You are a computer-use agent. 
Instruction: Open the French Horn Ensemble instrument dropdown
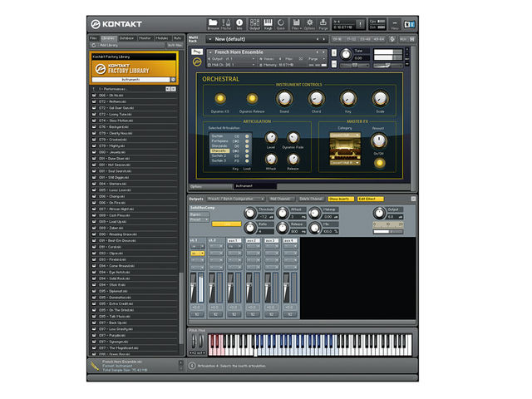click(x=266, y=52)
